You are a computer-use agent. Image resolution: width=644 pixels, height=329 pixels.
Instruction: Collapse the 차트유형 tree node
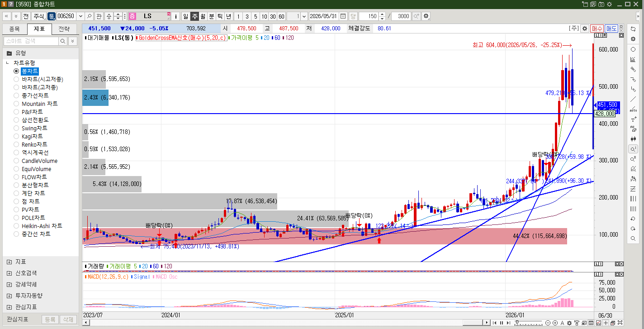coord(8,63)
